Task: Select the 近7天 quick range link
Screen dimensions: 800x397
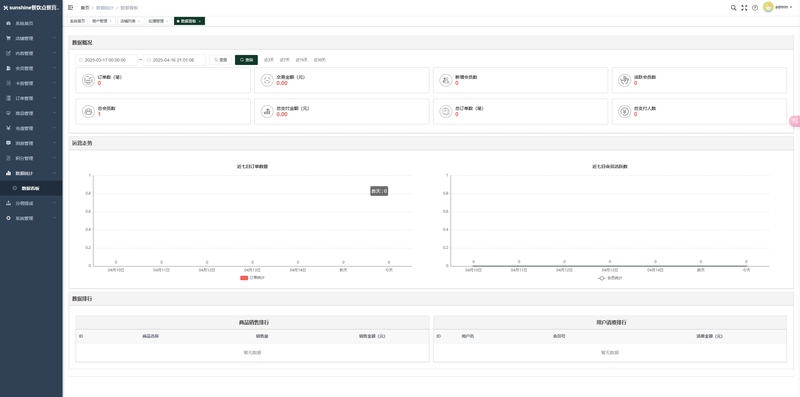Action: (285, 60)
